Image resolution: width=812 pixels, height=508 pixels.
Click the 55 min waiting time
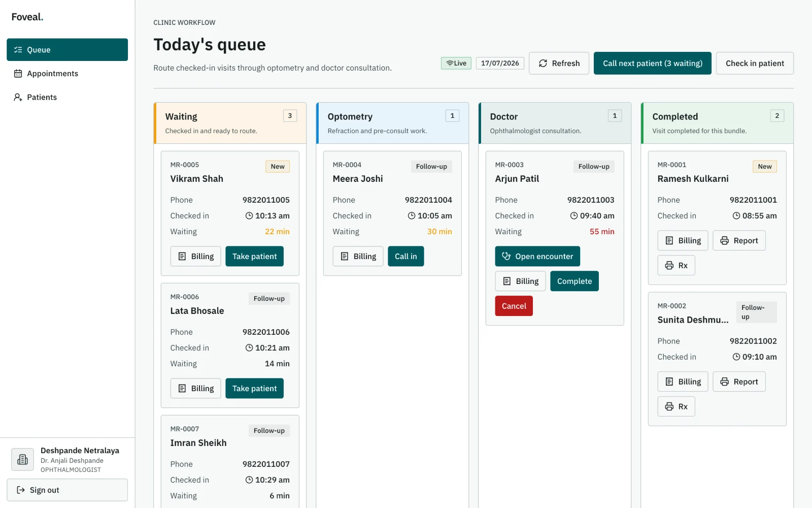click(x=602, y=232)
